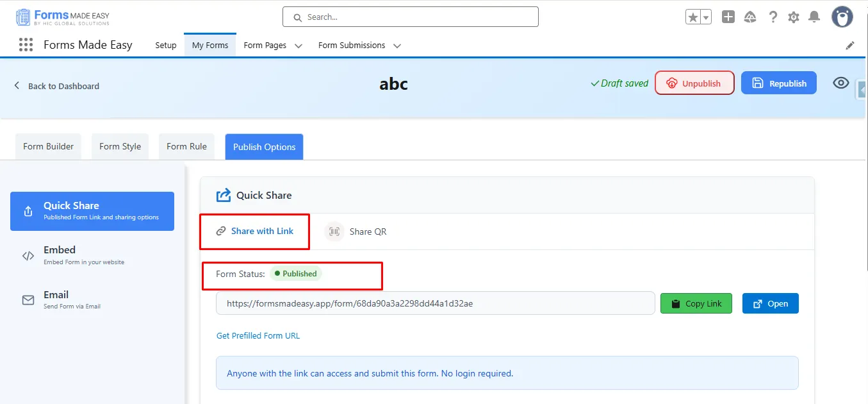868x404 pixels.
Task: Expand the favorites list dropdown arrow
Action: pyautogui.click(x=706, y=18)
